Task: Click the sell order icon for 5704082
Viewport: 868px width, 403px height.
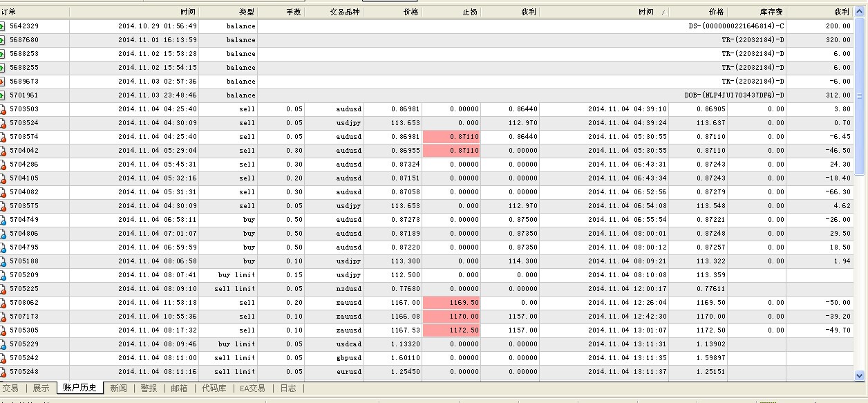Action: point(3,192)
